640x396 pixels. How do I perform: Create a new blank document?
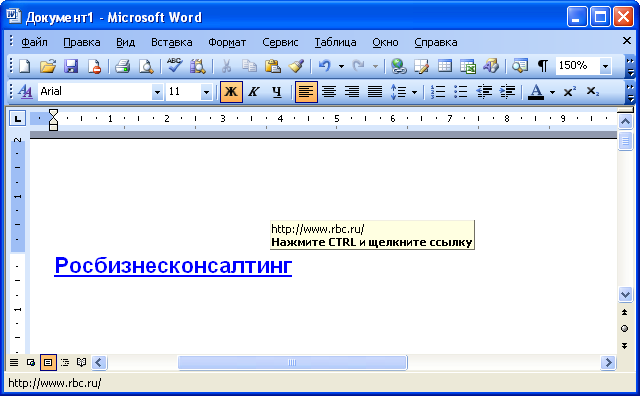(25, 66)
